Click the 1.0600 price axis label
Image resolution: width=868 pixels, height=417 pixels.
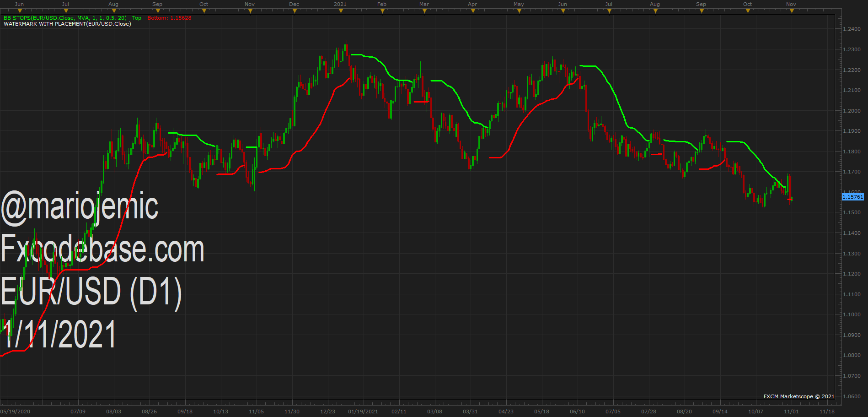852,396
